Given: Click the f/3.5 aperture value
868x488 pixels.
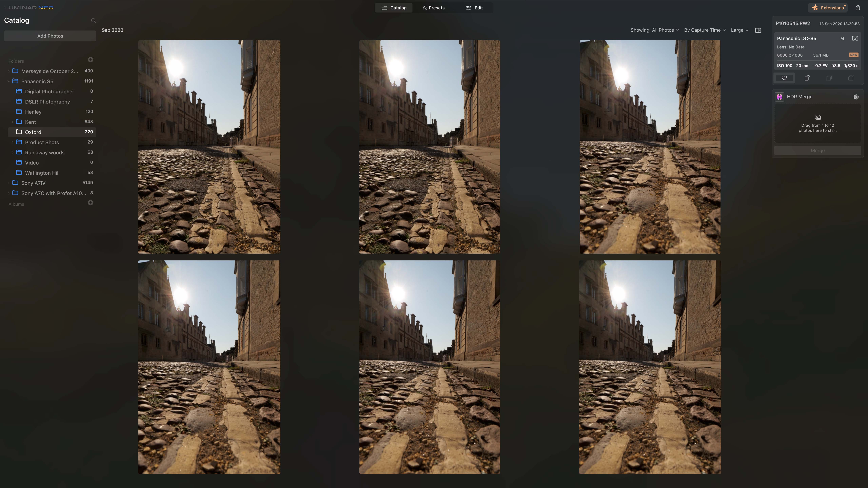Looking at the screenshot, I should 836,66.
